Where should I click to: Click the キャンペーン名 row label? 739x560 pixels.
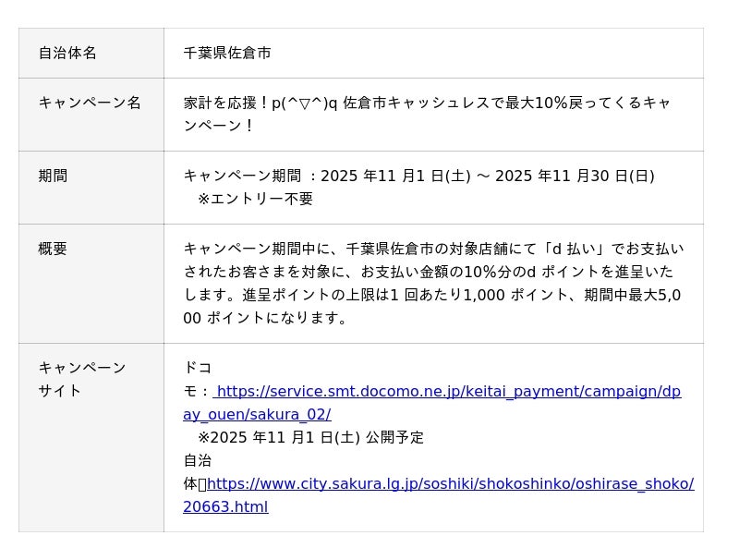pos(90,103)
